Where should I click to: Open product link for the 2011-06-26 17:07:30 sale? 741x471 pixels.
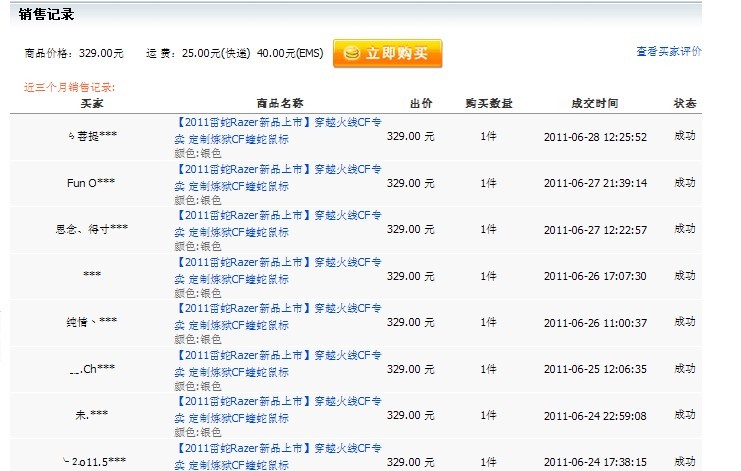[x=277, y=269]
